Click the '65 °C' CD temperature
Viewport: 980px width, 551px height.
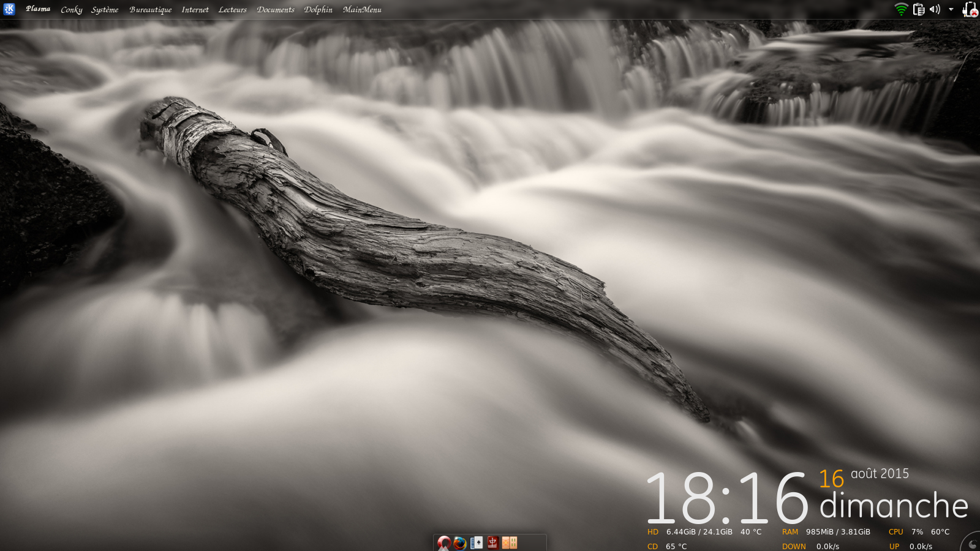[x=676, y=547]
